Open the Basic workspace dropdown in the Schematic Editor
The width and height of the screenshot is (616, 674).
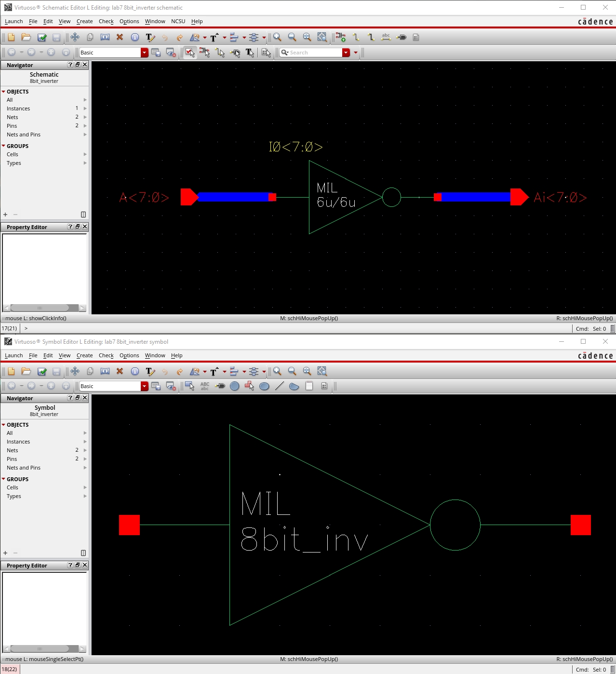point(144,53)
